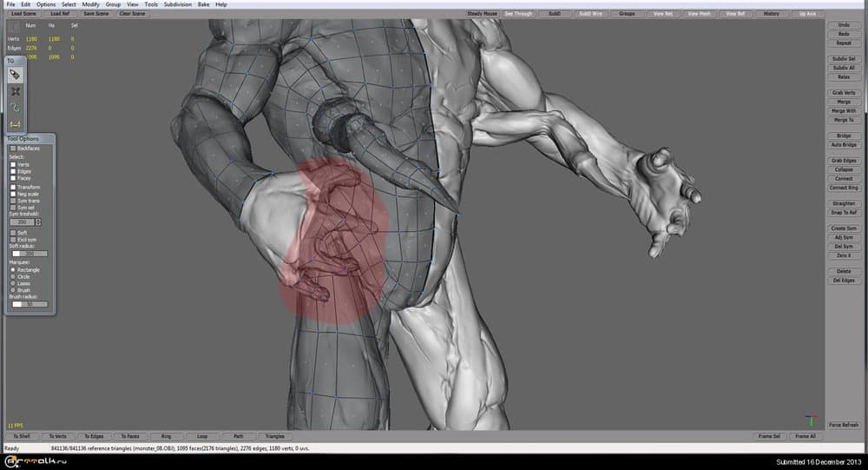Adjust the Soft radius slider
The height and width of the screenshot is (470, 868).
30,254
